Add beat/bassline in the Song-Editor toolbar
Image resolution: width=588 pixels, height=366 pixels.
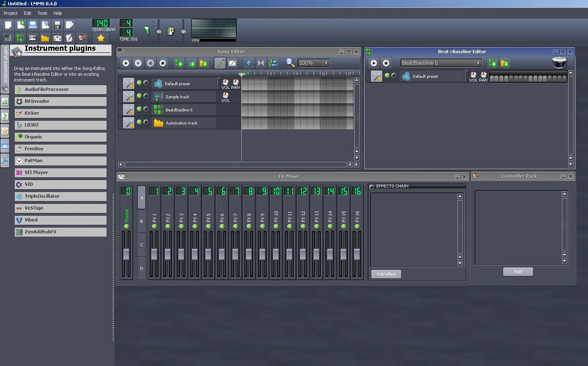coord(179,63)
